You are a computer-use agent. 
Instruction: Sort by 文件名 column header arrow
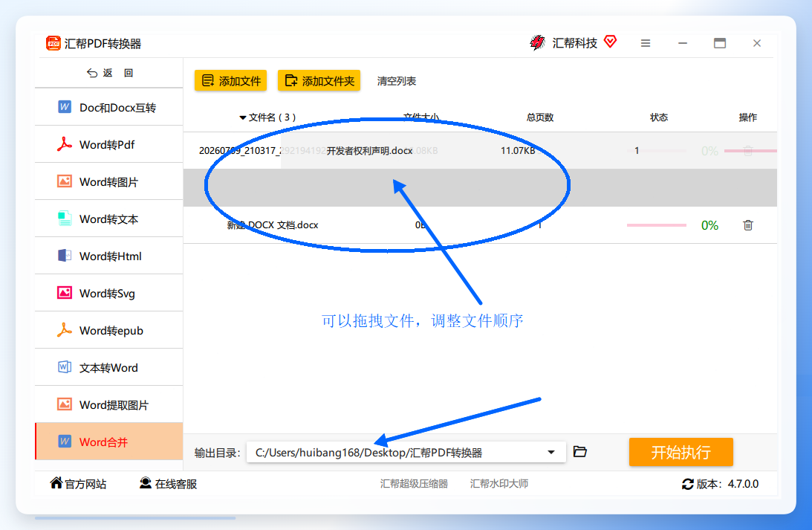click(242, 117)
